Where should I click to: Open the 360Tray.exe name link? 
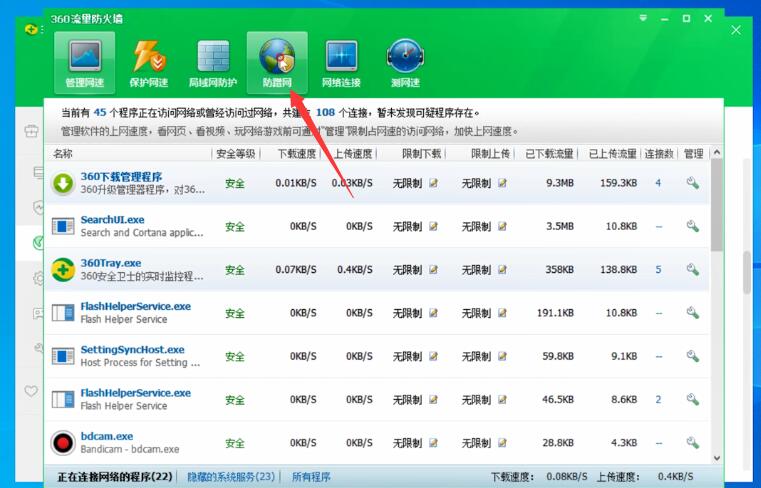111,263
